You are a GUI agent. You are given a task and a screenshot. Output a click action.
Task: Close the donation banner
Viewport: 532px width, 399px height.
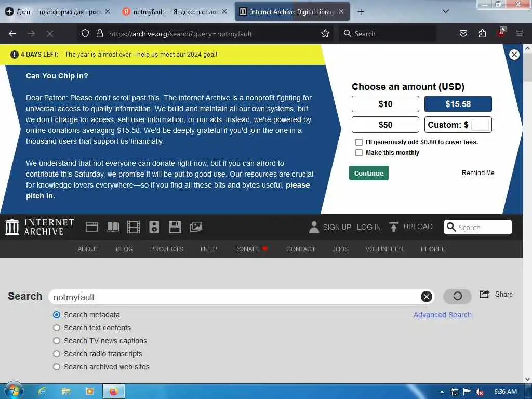pos(514,55)
